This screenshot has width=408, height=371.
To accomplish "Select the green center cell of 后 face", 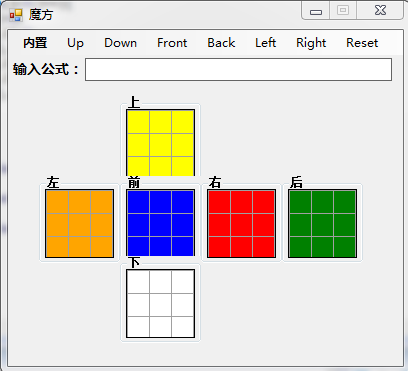I will (x=323, y=225).
